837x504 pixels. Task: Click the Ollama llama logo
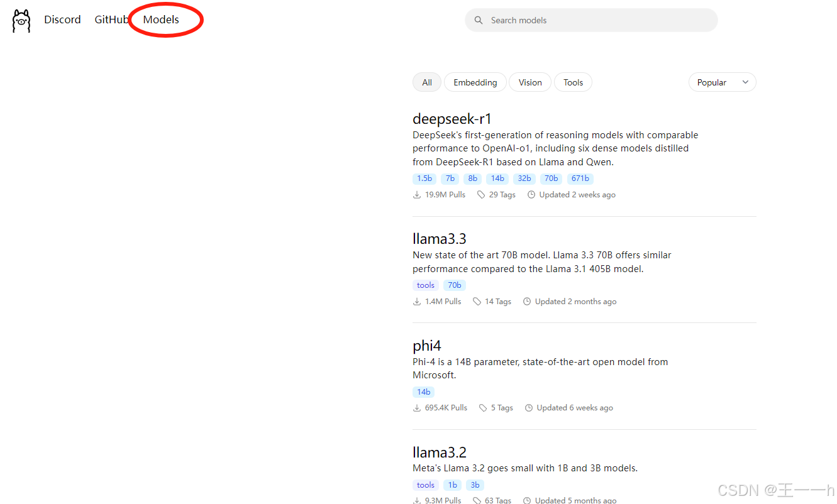pyautogui.click(x=21, y=21)
